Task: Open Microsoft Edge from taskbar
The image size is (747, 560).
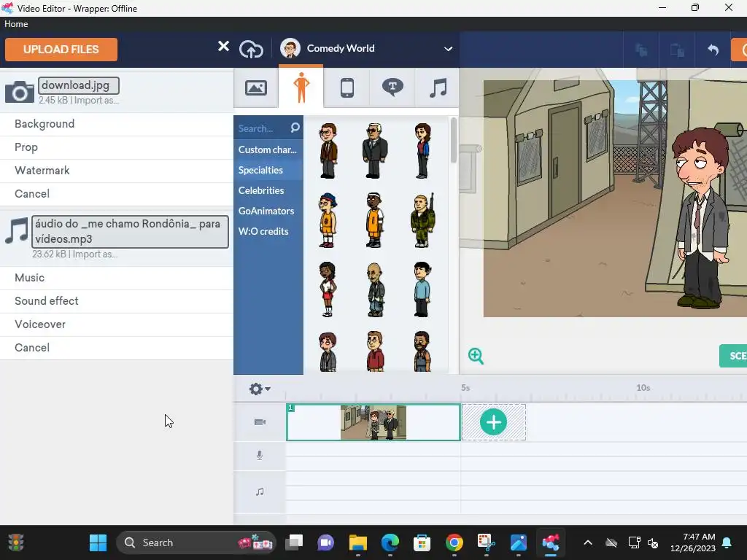Action: click(390, 542)
